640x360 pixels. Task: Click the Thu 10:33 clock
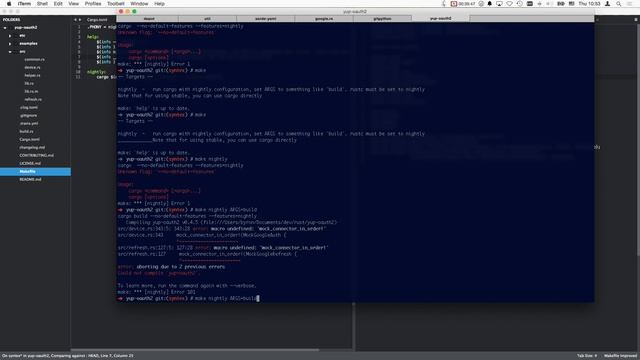tap(589, 4)
